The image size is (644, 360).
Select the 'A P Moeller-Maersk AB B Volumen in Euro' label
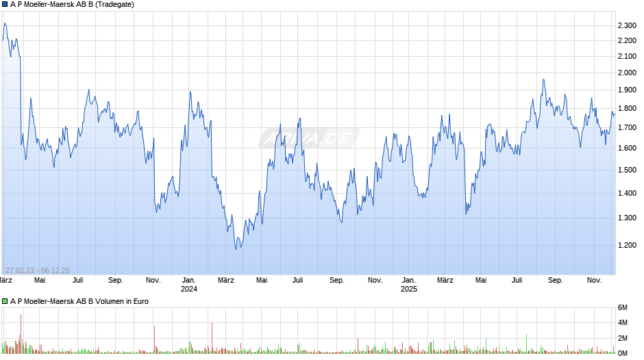[79, 301]
